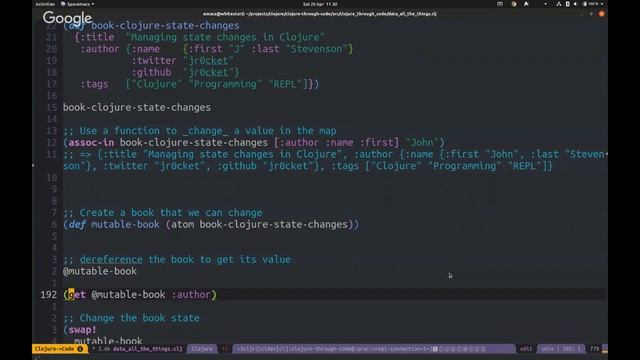The image size is (640, 360).
Task: Click the standalone @mutable-book expression
Action: click(x=100, y=271)
